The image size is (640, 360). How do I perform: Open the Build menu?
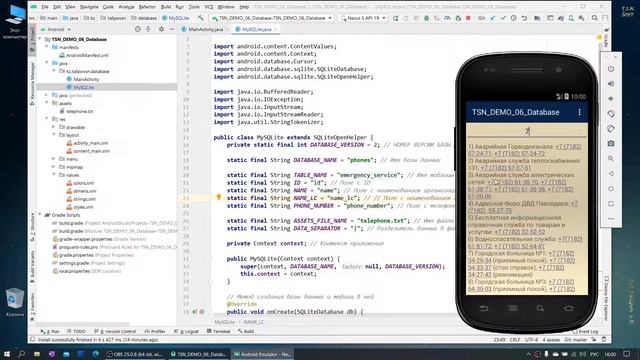[x=166, y=7]
